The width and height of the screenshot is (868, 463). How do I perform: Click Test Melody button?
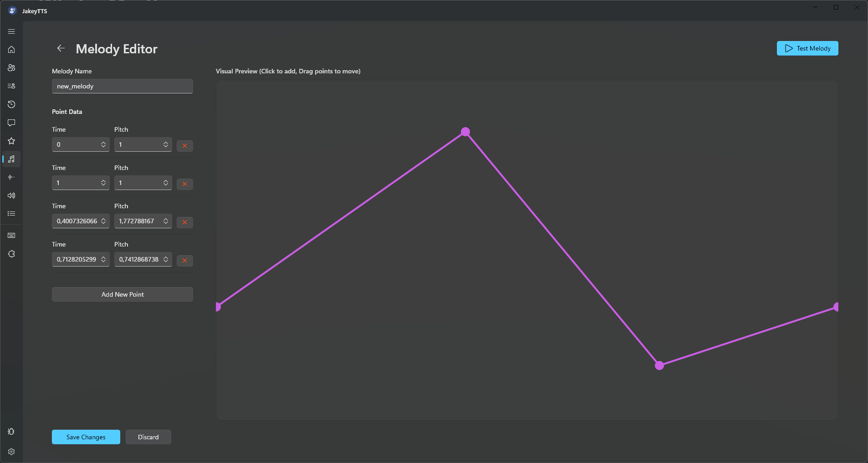[x=807, y=48]
